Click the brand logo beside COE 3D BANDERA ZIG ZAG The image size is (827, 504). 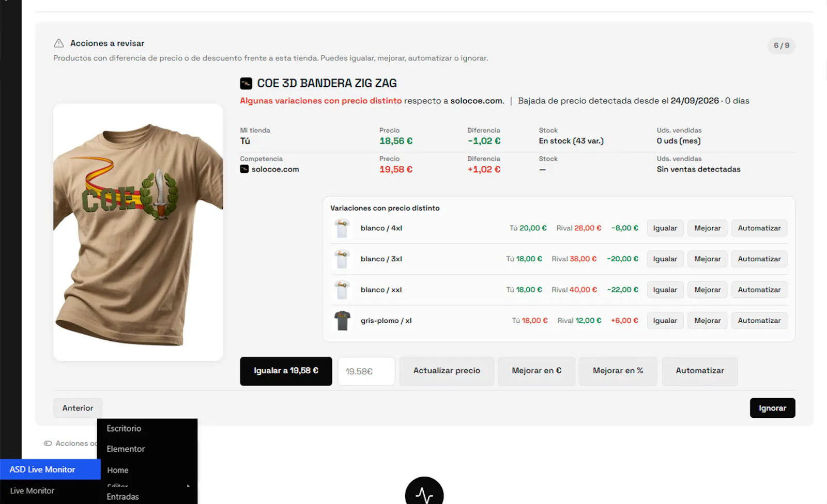click(x=246, y=83)
